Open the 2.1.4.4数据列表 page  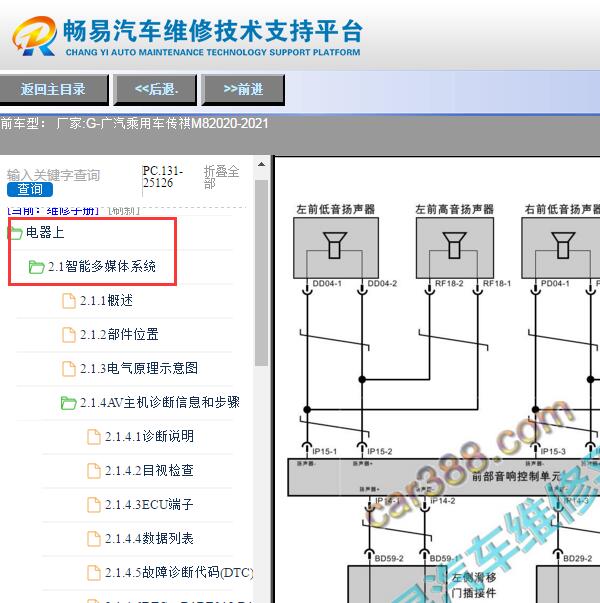point(149,538)
